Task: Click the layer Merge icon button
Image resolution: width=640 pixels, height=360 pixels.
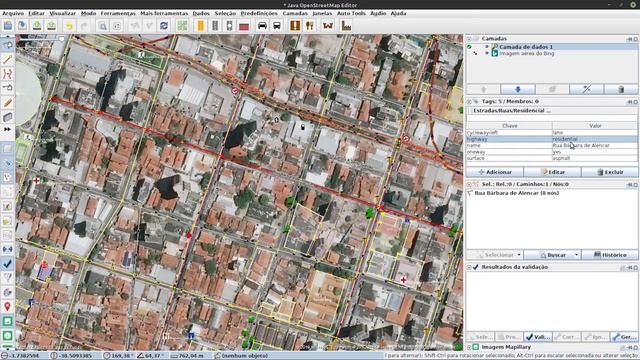Action: [x=552, y=89]
